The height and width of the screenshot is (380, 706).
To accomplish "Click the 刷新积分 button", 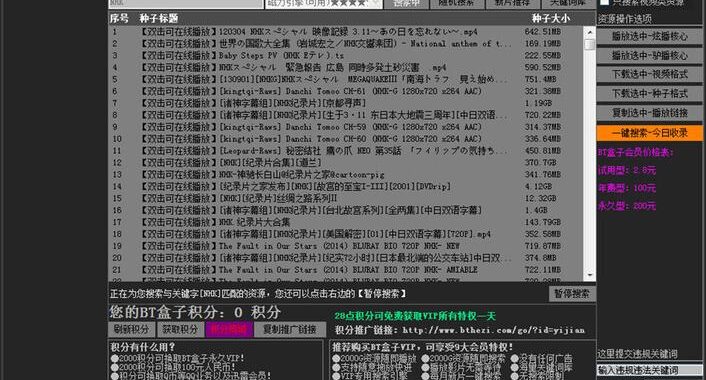I will [x=131, y=330].
